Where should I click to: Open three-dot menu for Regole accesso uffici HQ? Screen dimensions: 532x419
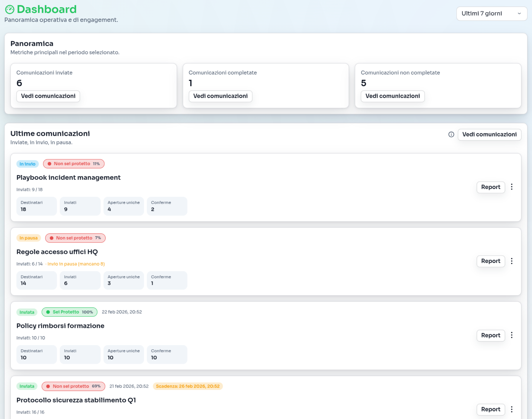pos(512,261)
